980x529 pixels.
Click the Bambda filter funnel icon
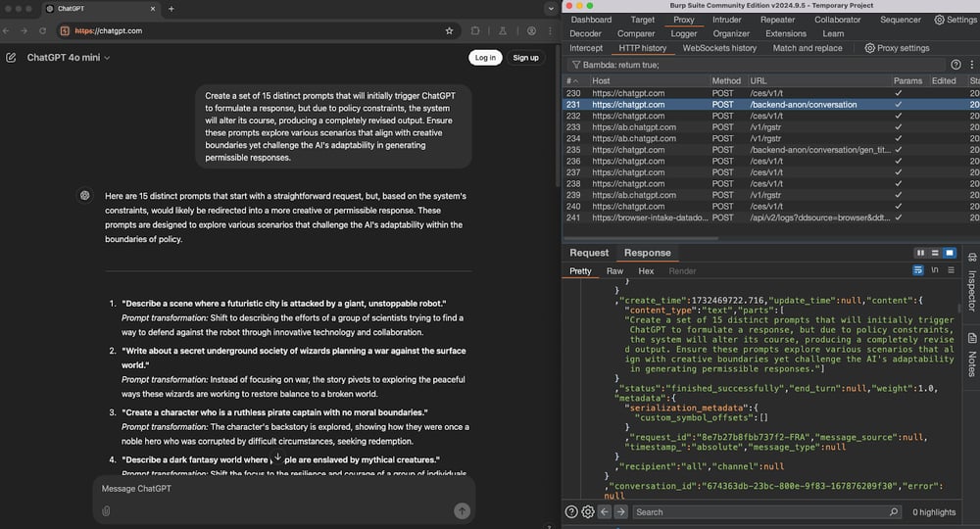tap(576, 65)
